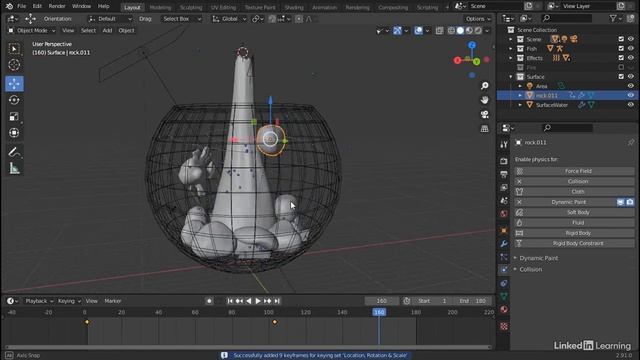Collapse the Surface collection
The height and width of the screenshot is (360, 640).
[x=511, y=77]
